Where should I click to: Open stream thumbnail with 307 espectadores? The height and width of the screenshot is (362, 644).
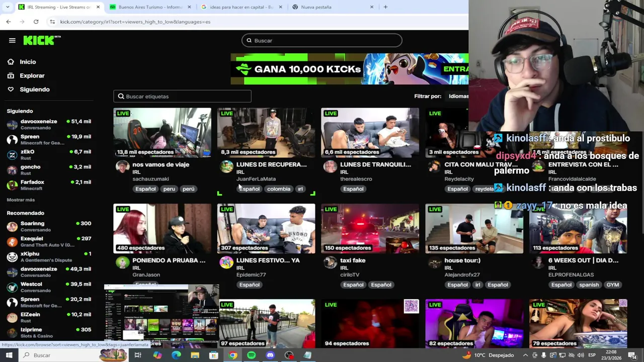click(266, 228)
